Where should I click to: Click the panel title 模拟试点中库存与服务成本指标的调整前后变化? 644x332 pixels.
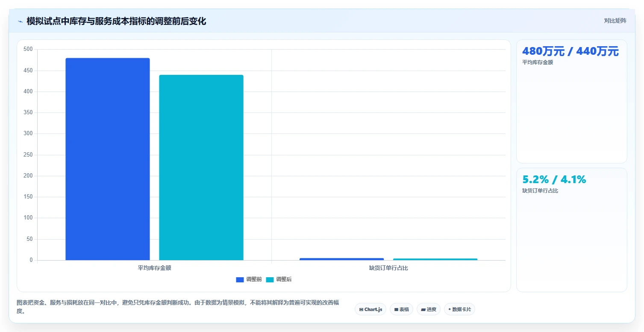click(116, 21)
